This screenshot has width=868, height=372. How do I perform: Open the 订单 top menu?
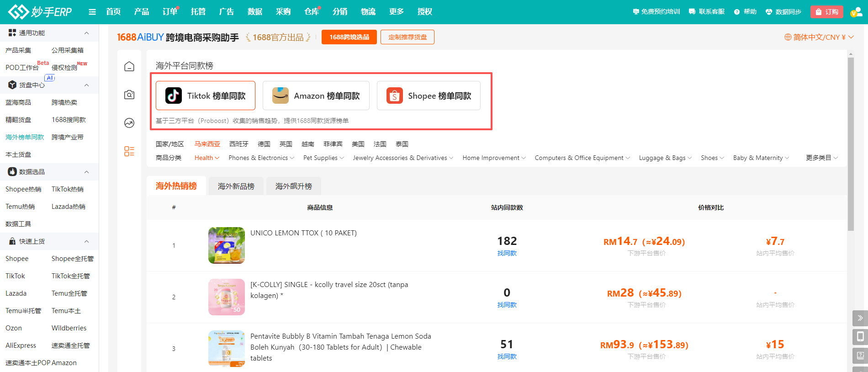click(170, 12)
